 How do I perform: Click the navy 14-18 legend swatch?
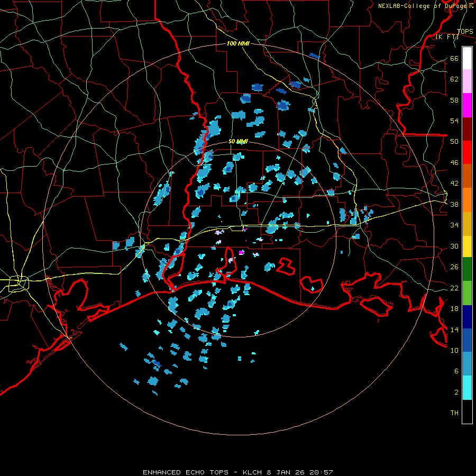[467, 317]
